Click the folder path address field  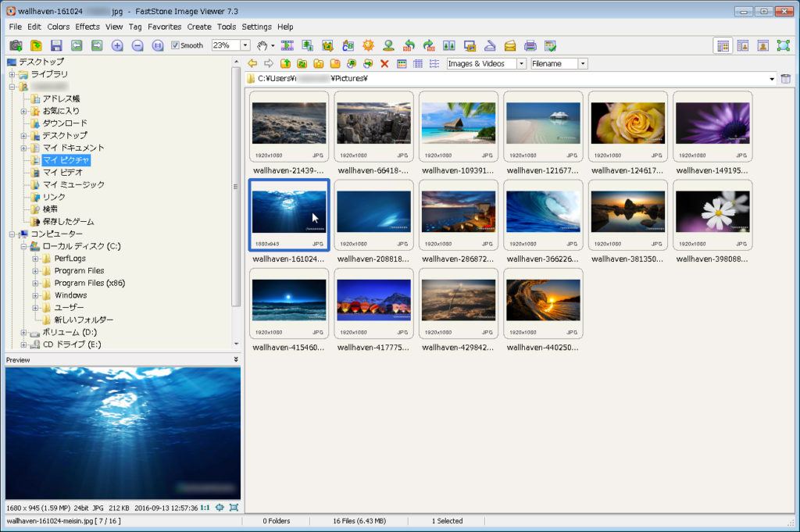coord(511,79)
